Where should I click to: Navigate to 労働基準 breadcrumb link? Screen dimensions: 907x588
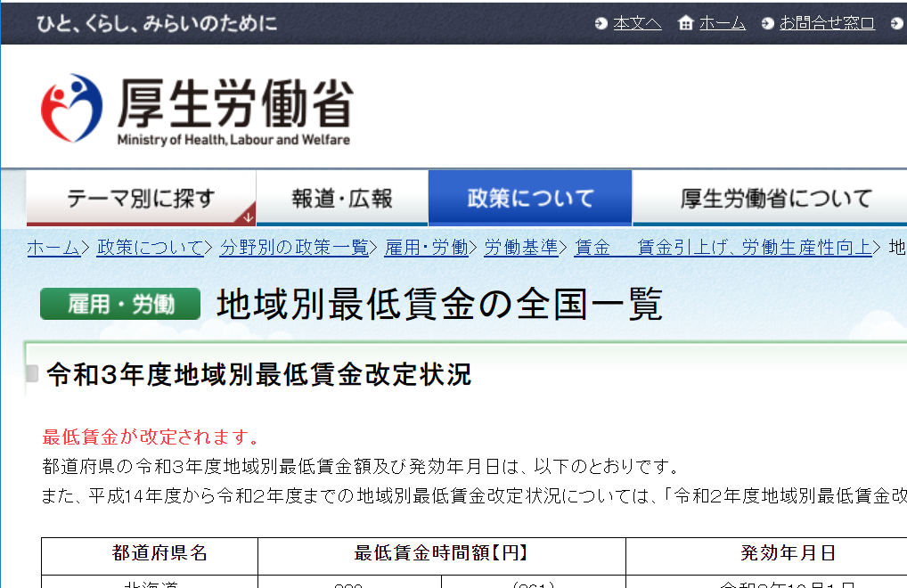521,248
